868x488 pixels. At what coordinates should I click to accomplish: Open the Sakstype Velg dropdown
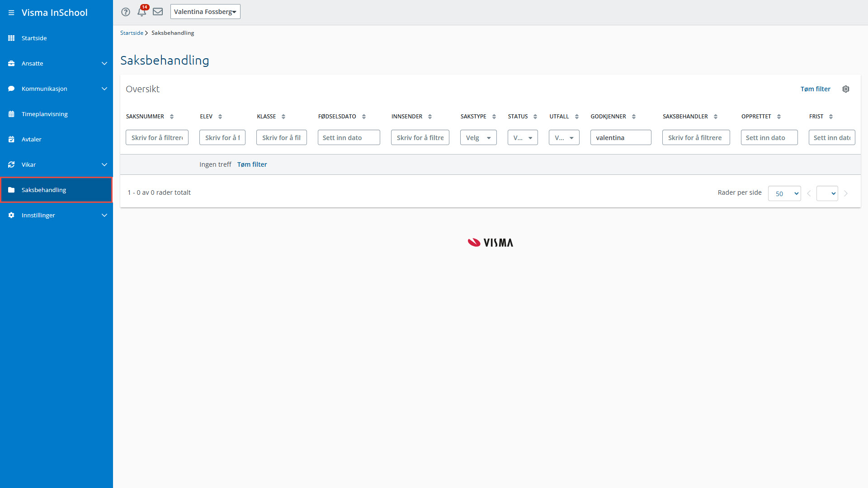(478, 138)
